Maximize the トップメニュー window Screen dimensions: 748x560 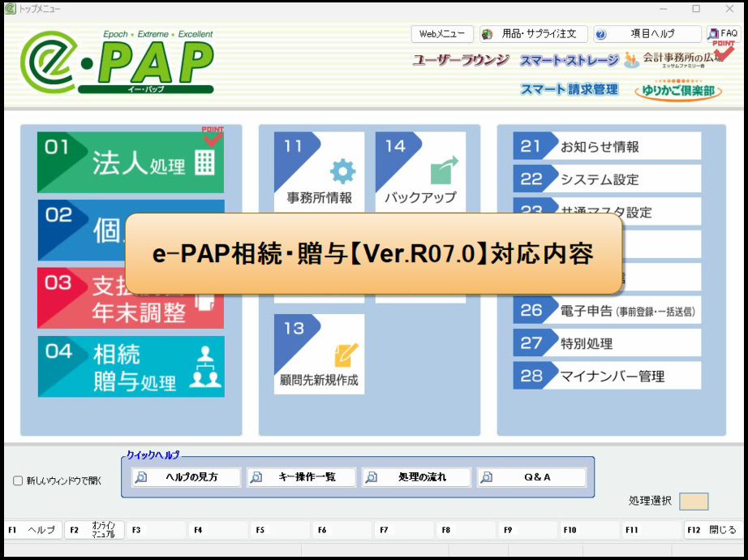pyautogui.click(x=696, y=9)
